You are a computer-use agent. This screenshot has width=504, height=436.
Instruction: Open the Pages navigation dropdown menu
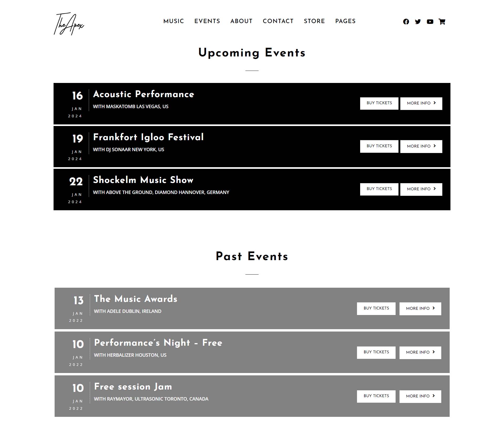coord(345,22)
